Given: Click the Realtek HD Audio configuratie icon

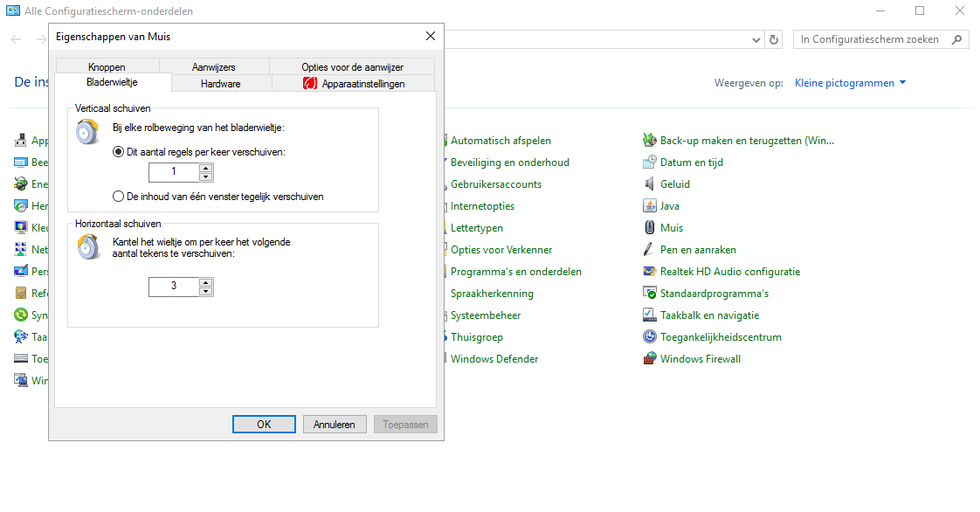Looking at the screenshot, I should (x=649, y=272).
